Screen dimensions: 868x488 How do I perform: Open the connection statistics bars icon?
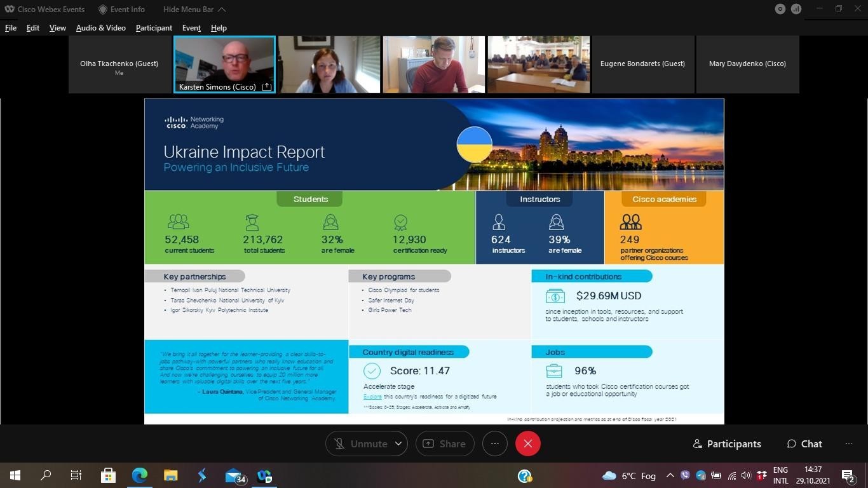(796, 9)
